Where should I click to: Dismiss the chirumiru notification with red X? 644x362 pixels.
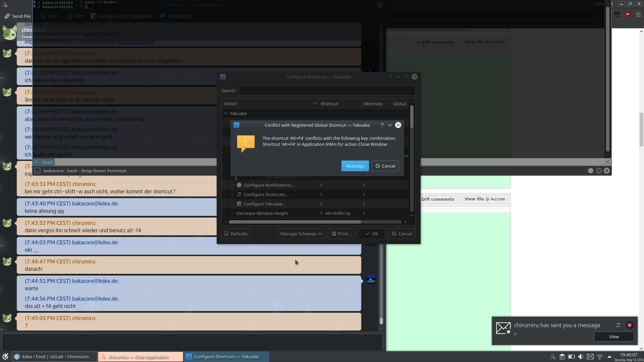point(630,325)
